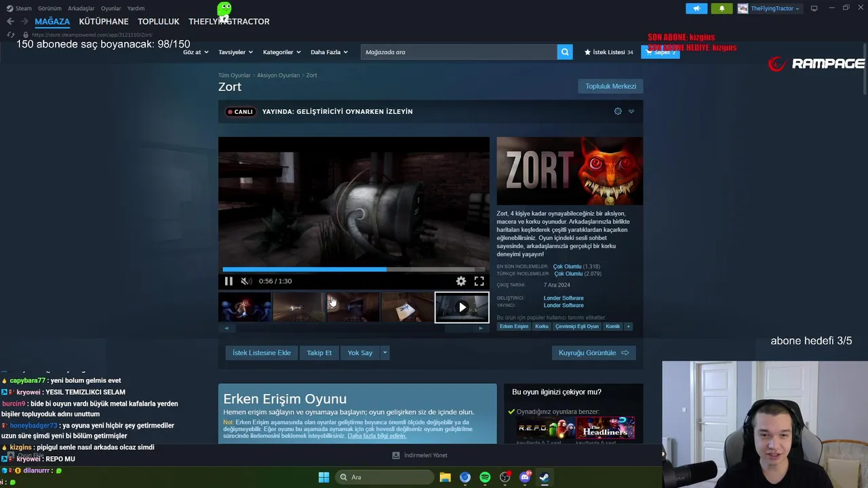Switch to the TOPLULUK tab

click(159, 22)
